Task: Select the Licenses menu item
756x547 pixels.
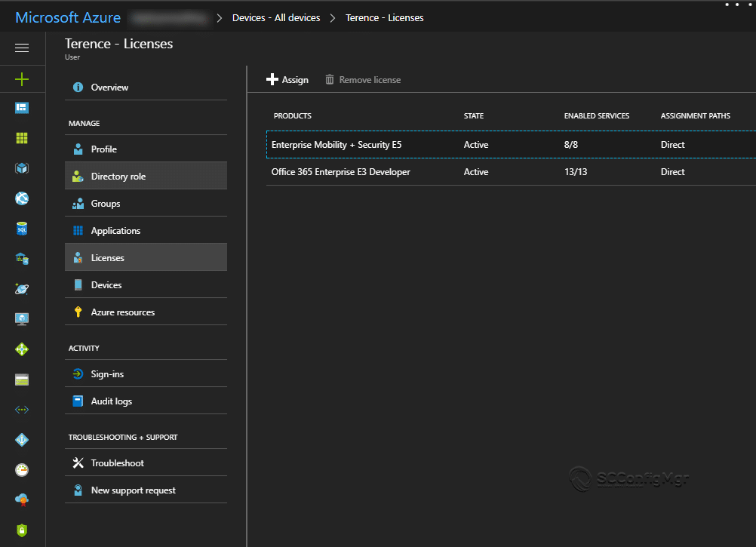Action: pyautogui.click(x=146, y=258)
